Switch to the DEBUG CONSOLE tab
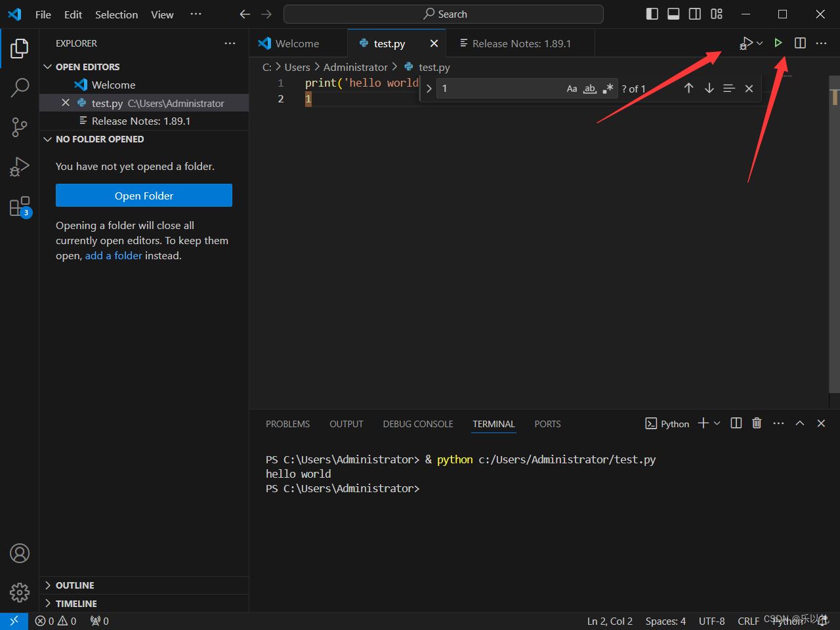The image size is (840, 630). tap(418, 424)
